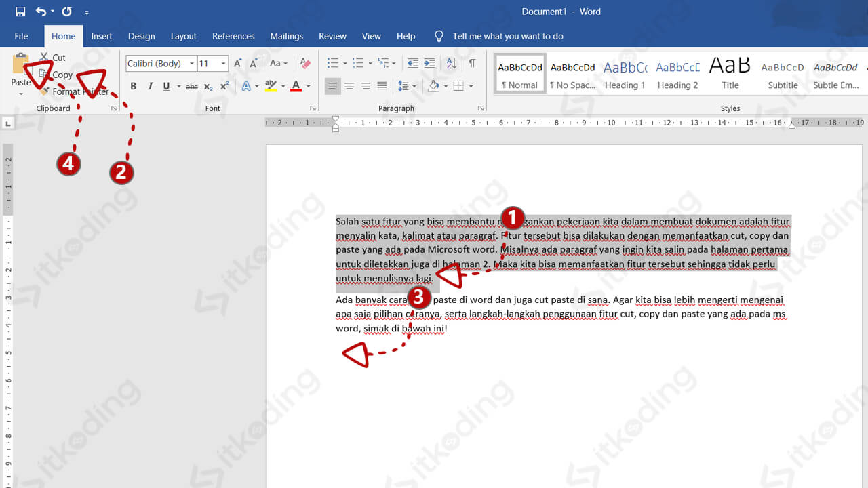868x488 pixels.
Task: Open the font size dropdown
Action: [224, 63]
